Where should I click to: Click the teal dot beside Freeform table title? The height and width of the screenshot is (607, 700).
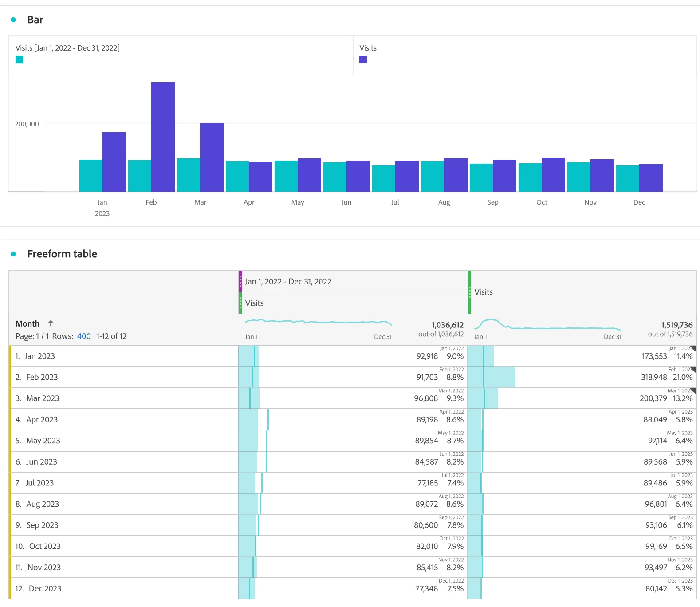13,254
